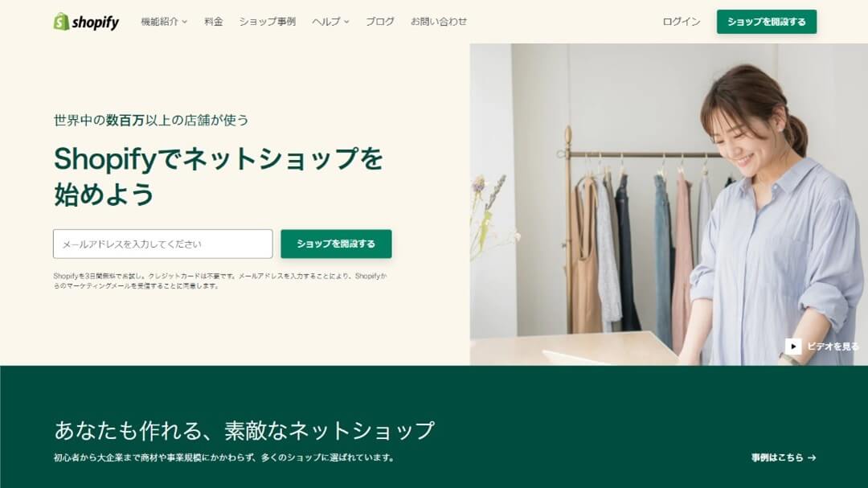Open the お問い合わせ link
Image resolution: width=868 pixels, height=488 pixels.
coord(439,22)
